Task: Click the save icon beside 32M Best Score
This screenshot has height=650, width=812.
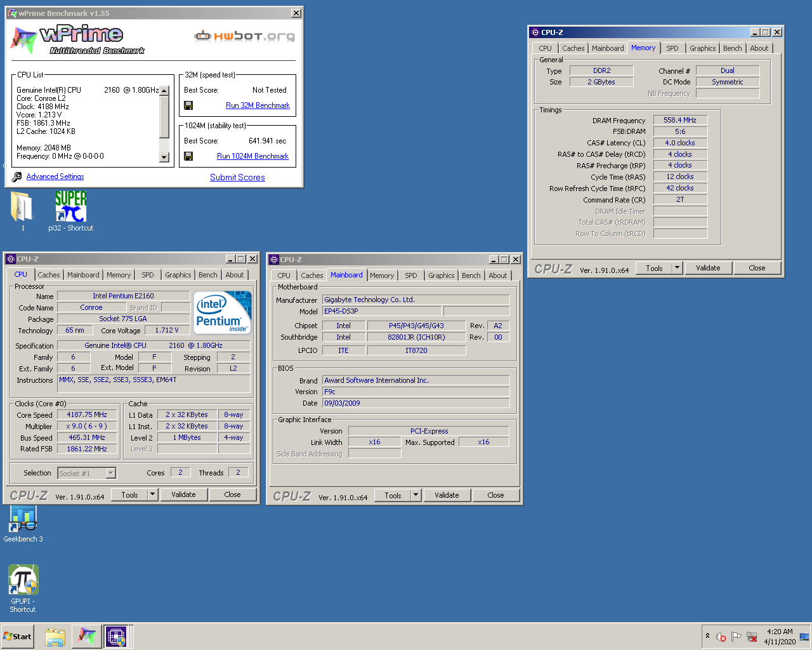Action: (188, 105)
